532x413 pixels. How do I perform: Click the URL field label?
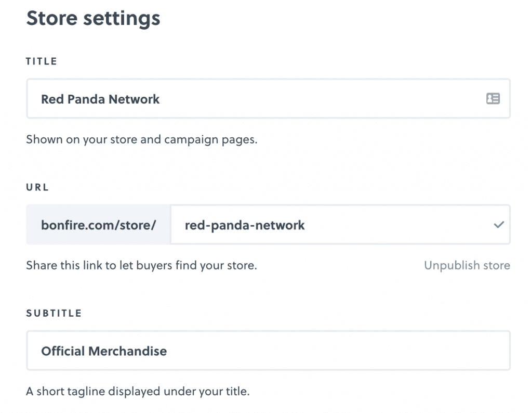pyautogui.click(x=37, y=187)
